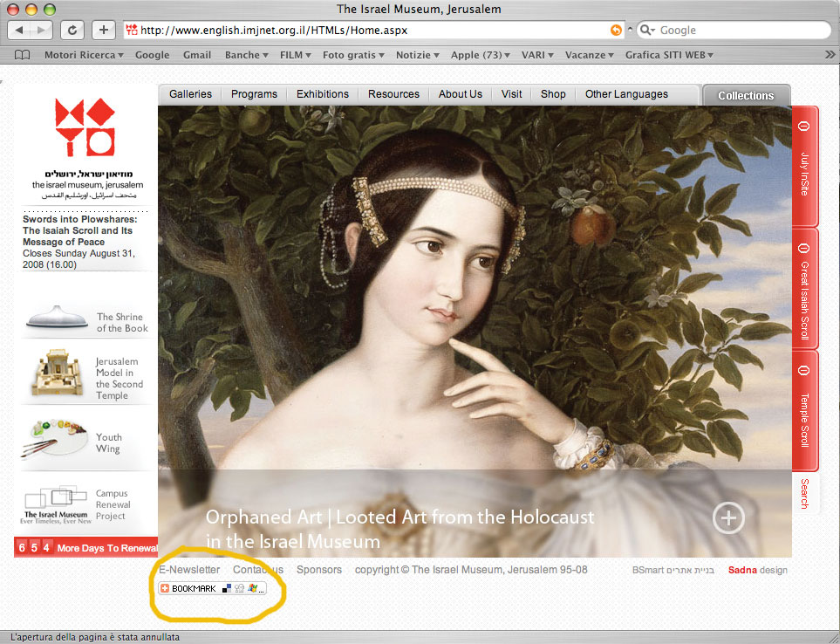
Task: Open the Exhibitions menu
Action: point(323,94)
